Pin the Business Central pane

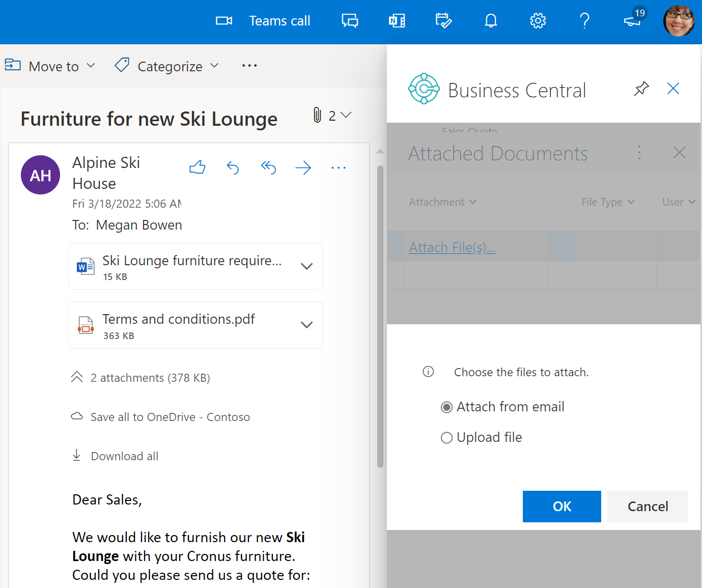[641, 88]
